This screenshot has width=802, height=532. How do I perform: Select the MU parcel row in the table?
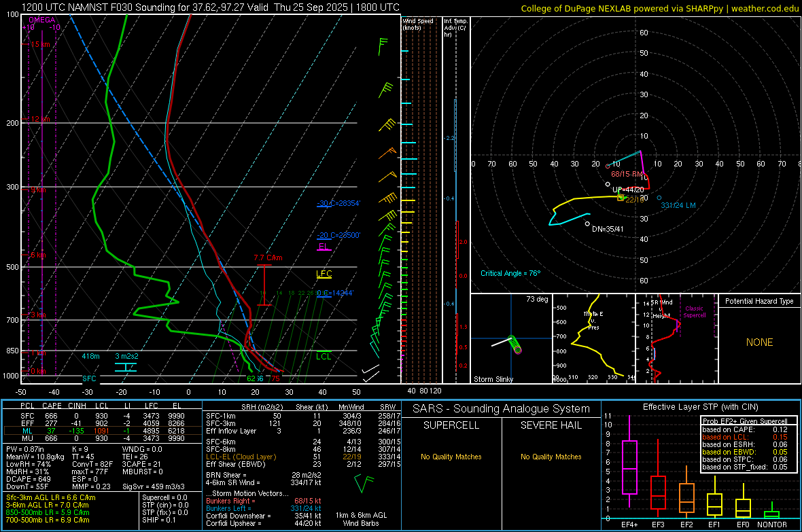tap(103, 438)
